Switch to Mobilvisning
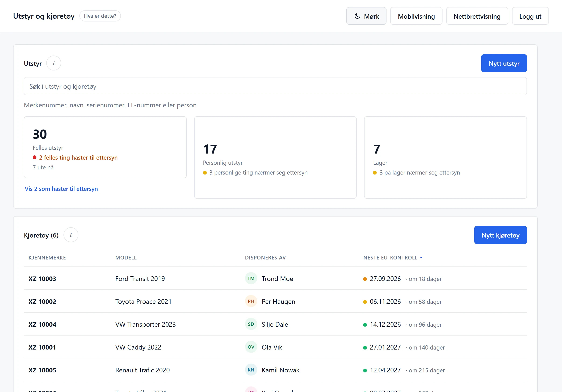Image resolution: width=562 pixels, height=392 pixels. 416,16
